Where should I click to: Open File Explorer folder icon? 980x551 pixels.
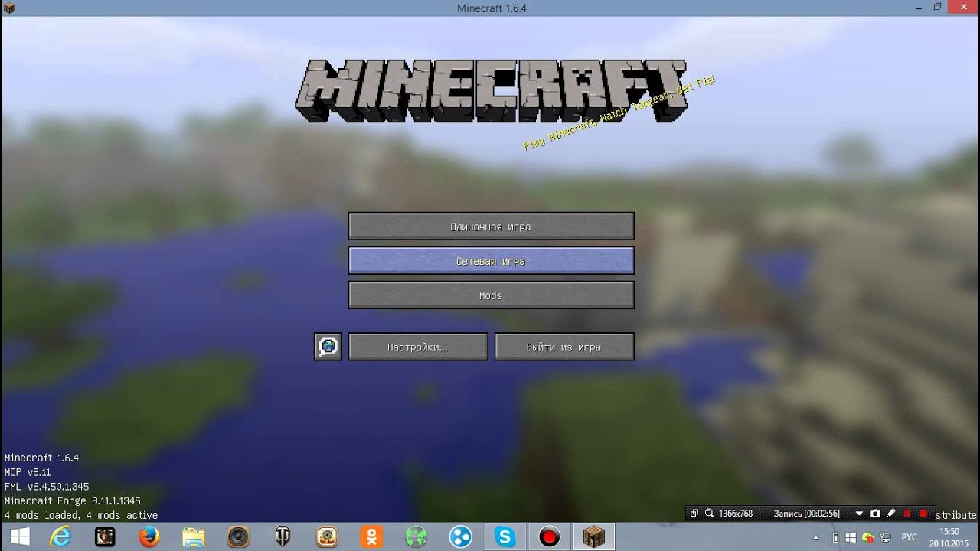point(194,536)
